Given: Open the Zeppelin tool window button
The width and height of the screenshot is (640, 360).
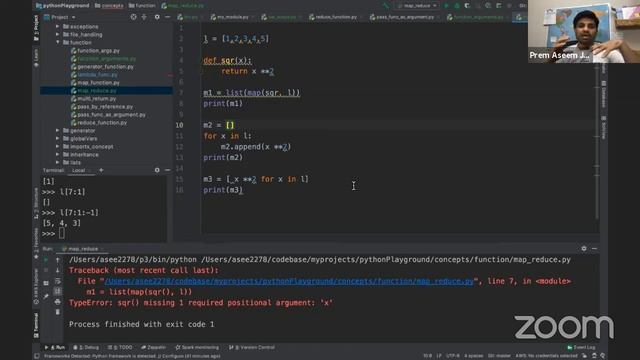Looking at the screenshot, I should point(153,347).
